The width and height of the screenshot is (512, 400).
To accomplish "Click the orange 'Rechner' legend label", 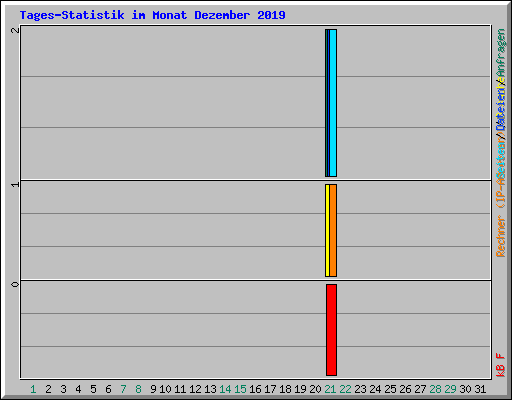I will (x=501, y=236).
